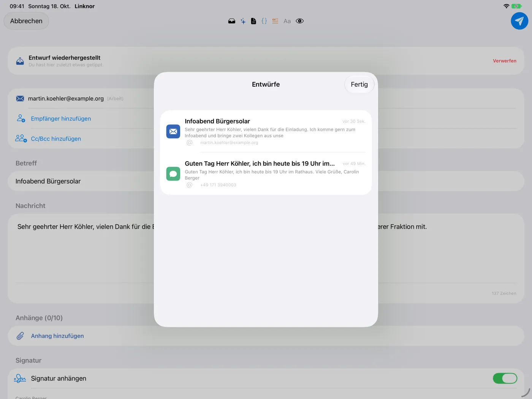Send the message with the paper plane button

pos(519,21)
